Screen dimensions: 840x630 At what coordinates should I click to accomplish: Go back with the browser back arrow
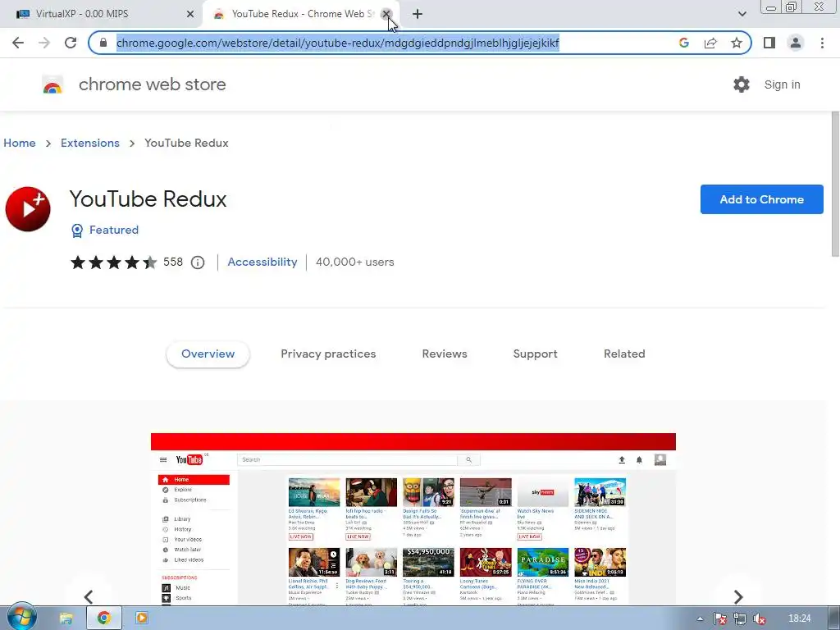pos(18,43)
